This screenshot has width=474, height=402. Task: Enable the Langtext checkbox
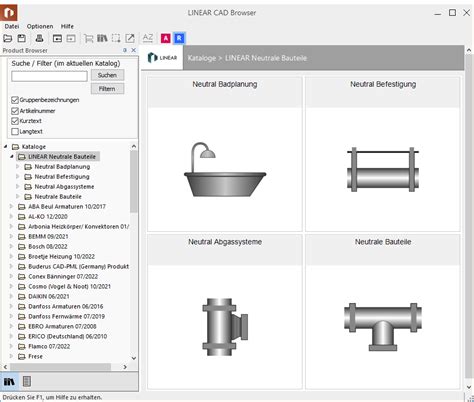click(x=15, y=132)
